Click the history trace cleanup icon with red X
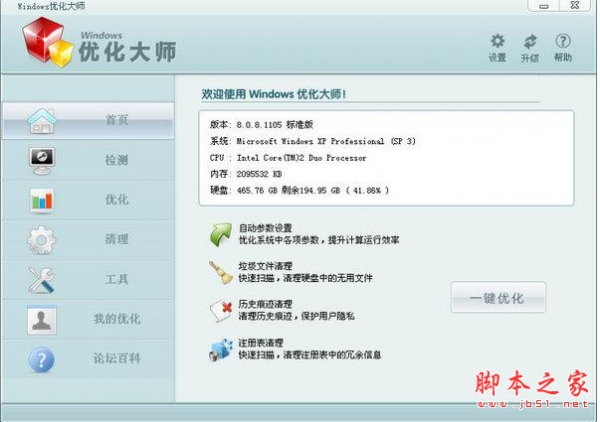The height and width of the screenshot is (422, 600). (x=221, y=311)
